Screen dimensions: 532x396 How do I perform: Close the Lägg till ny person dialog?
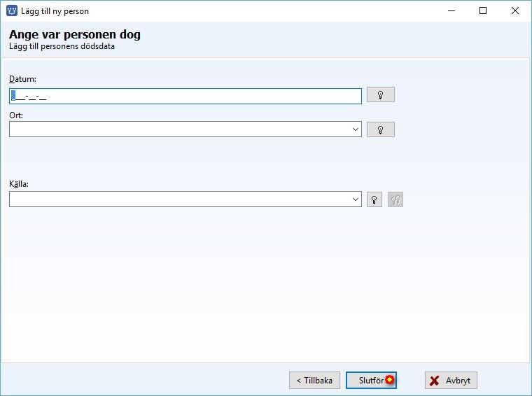(514, 11)
